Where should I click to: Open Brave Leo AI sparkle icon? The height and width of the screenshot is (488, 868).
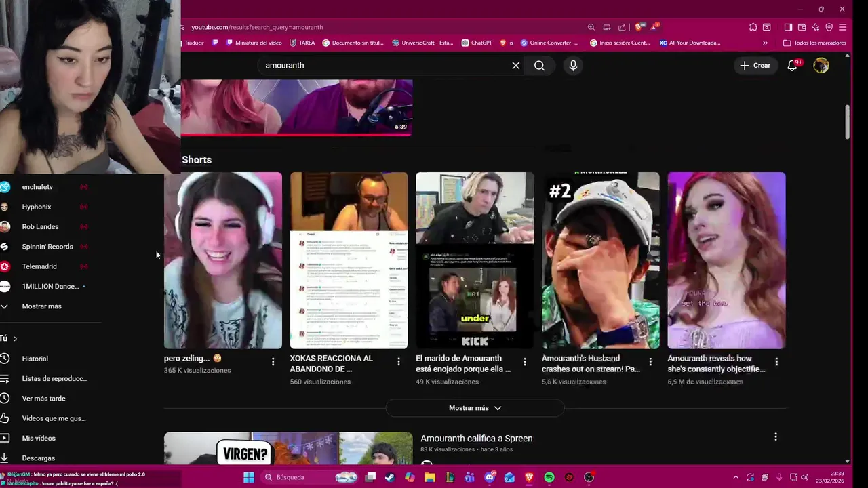[x=815, y=27]
